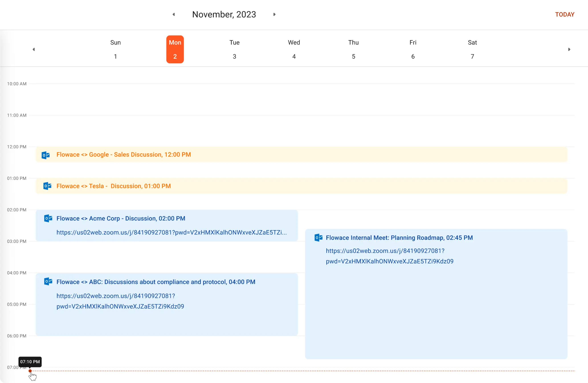Click 03:00 PM time label
This screenshot has height=383, width=588.
point(17,241)
